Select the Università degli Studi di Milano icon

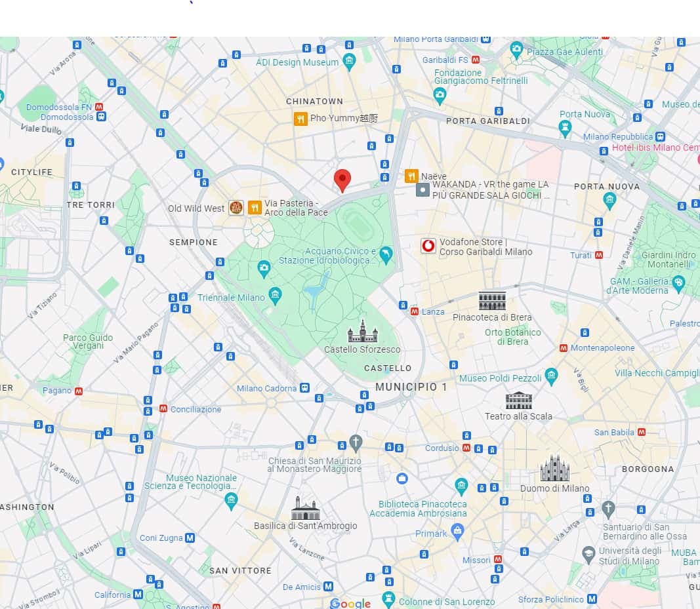589,555
